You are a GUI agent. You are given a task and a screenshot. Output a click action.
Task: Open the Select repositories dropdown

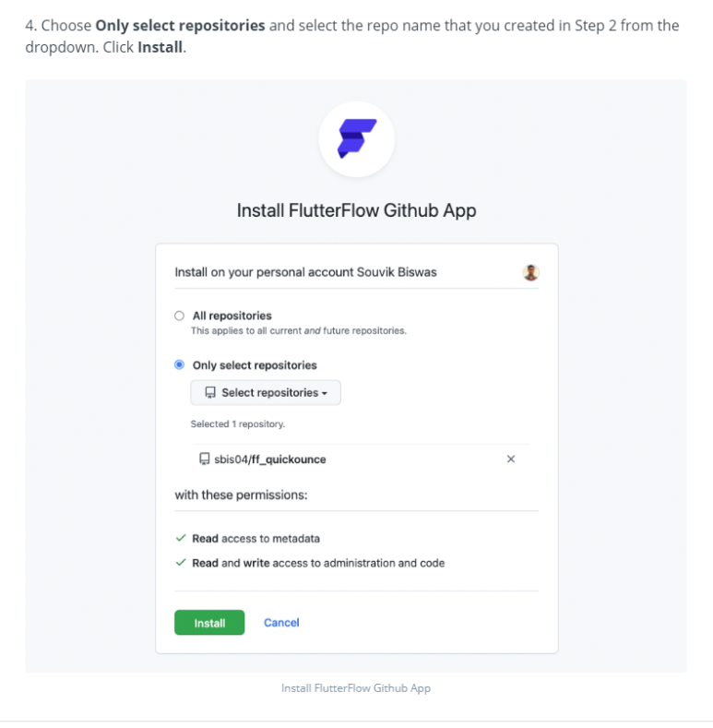[266, 393]
